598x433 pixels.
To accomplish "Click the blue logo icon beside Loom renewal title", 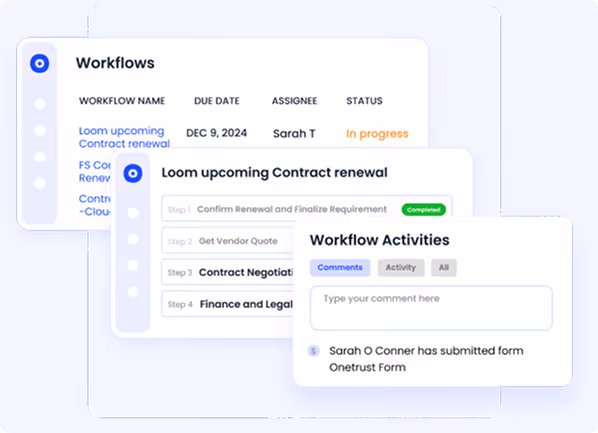I will click(x=133, y=173).
